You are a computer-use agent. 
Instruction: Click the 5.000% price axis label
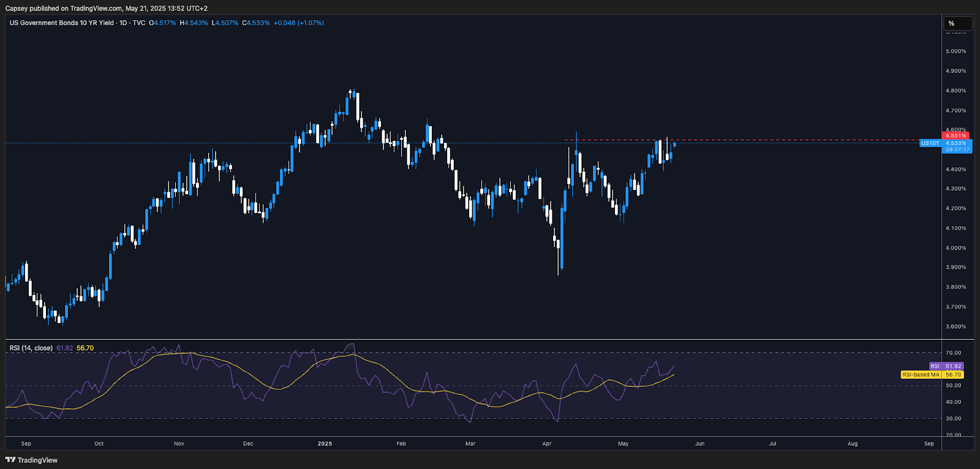coord(956,51)
